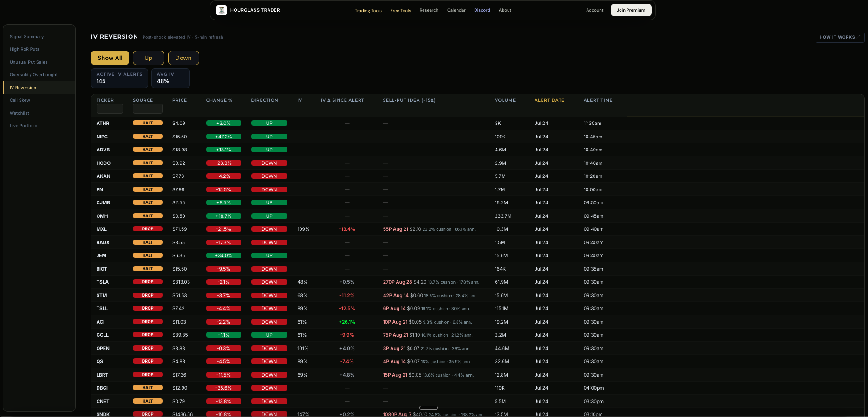The width and height of the screenshot is (868, 417).
Task: Open Signal Summary in the sidebar
Action: 27,37
